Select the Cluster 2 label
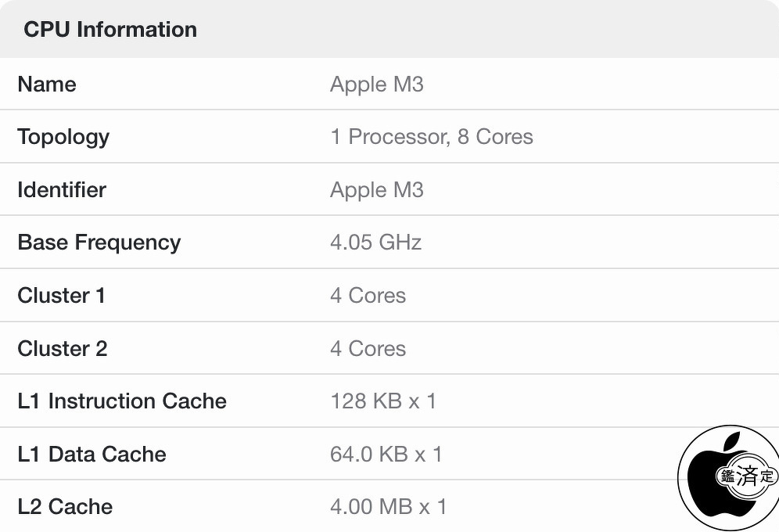 [63, 348]
